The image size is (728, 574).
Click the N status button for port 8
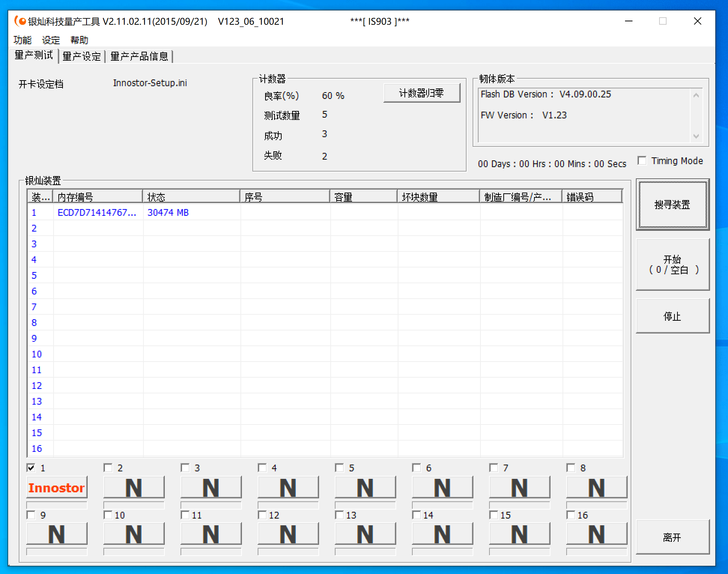tap(597, 487)
